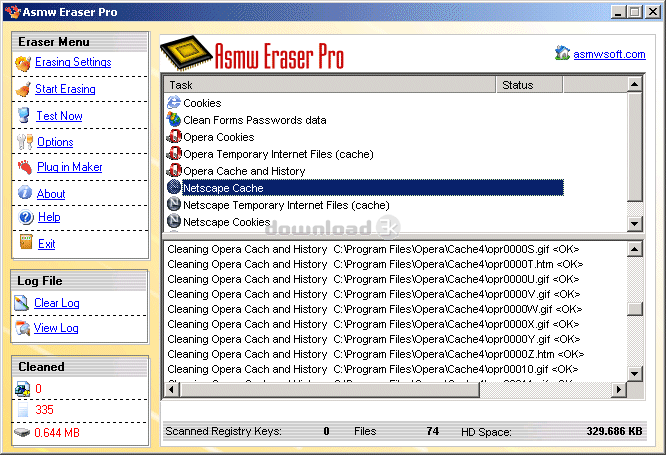The height and width of the screenshot is (455, 666).
Task: Click the Plug in Maker icon
Action: point(24,167)
